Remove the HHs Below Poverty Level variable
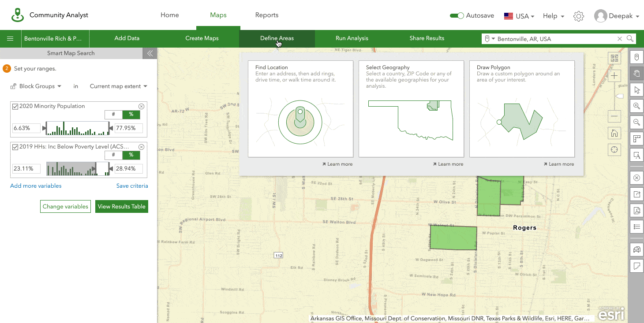Viewport: 644px width, 323px height. point(141,147)
